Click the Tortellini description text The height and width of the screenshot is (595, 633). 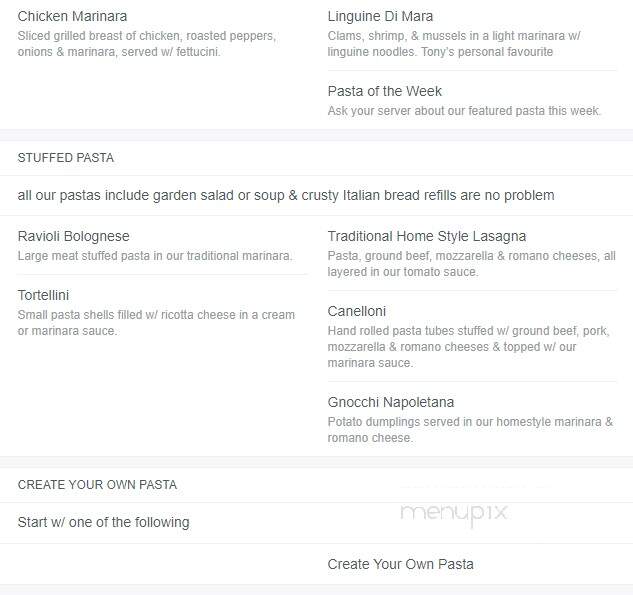coord(156,323)
